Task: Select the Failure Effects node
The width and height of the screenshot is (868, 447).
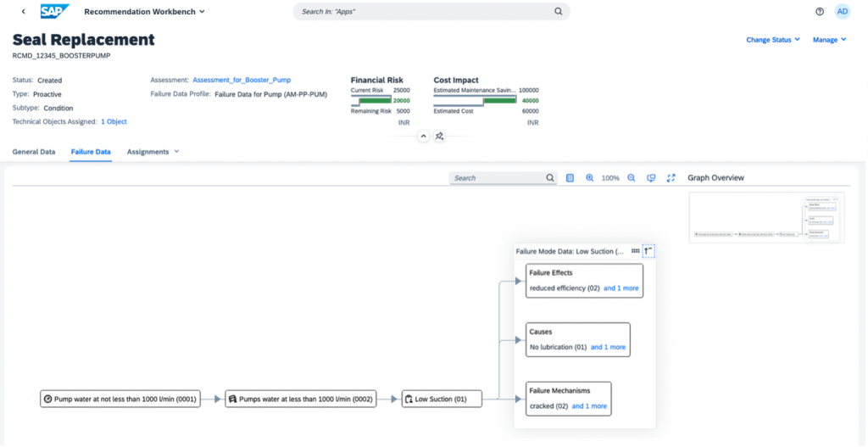Action: 584,281
